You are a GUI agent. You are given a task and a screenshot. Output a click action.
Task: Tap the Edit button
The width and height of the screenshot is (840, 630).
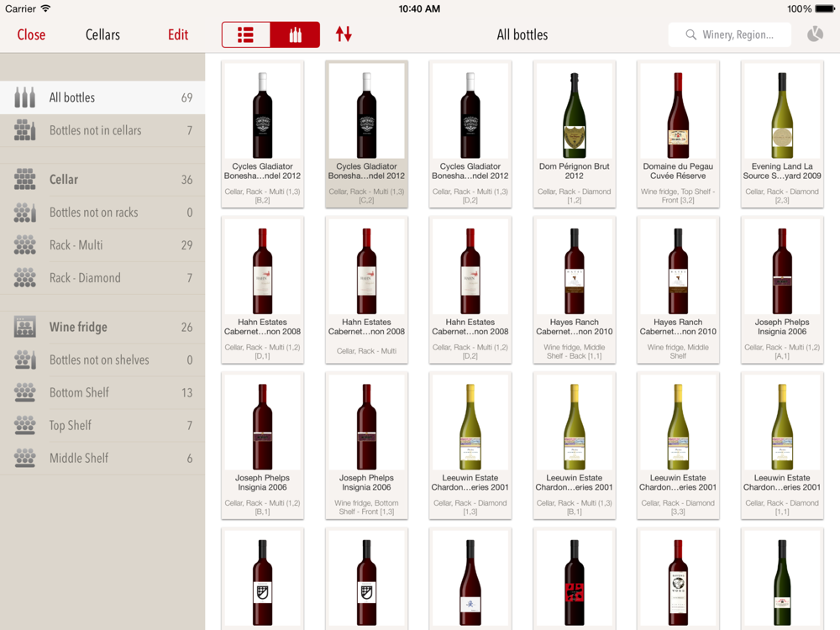178,34
